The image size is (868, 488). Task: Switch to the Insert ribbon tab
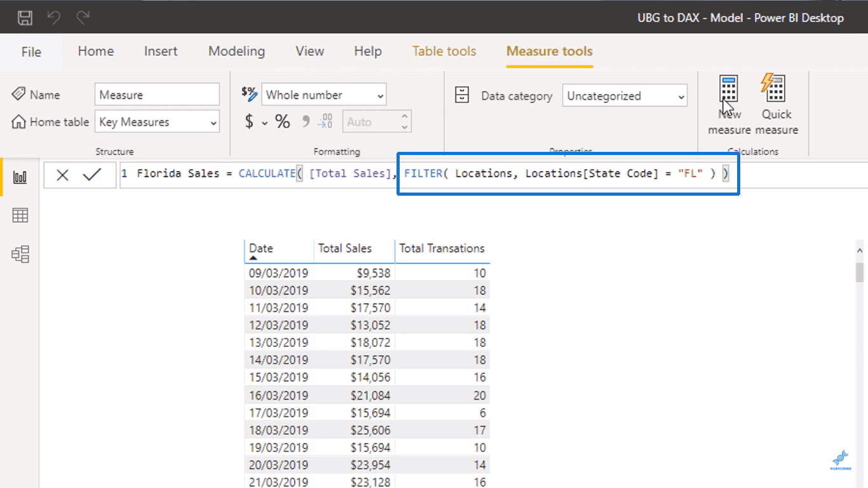coord(161,51)
